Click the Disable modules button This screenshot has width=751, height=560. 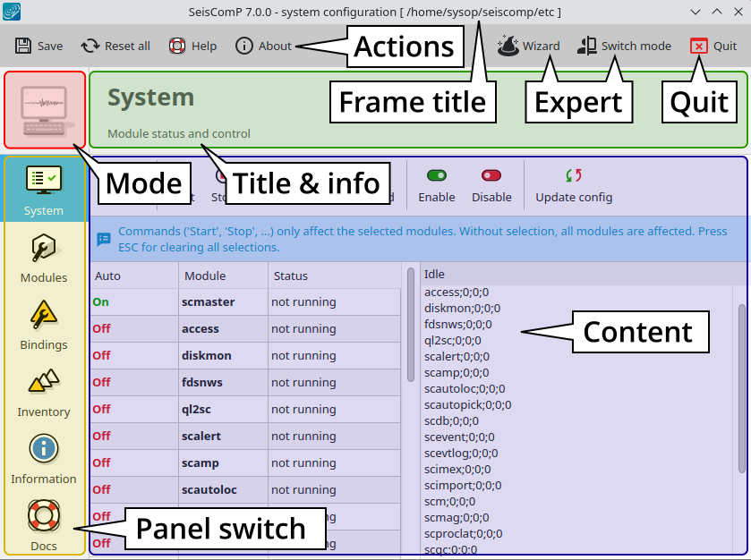(x=491, y=185)
